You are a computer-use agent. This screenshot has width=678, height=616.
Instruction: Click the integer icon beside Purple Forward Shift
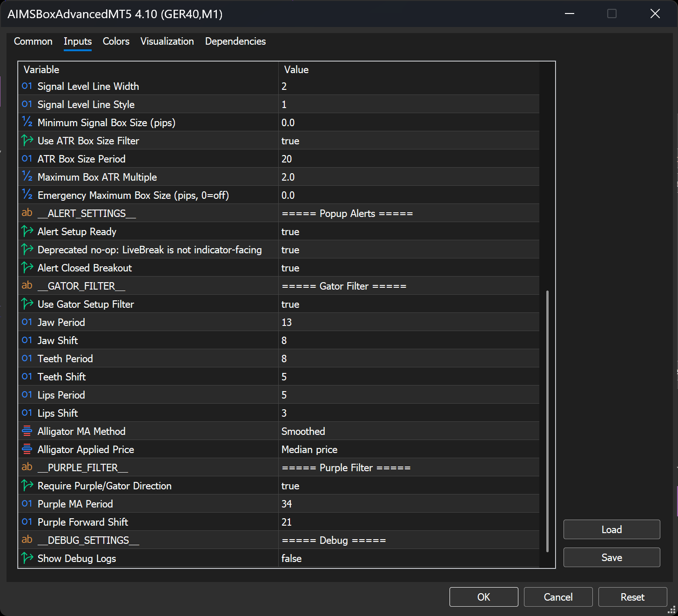tap(27, 522)
